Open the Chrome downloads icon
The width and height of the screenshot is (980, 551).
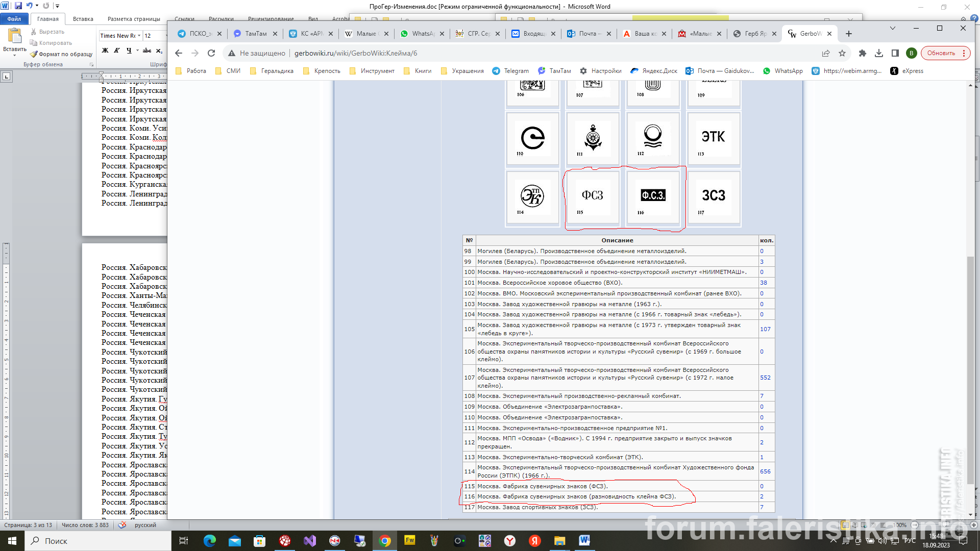[879, 53]
